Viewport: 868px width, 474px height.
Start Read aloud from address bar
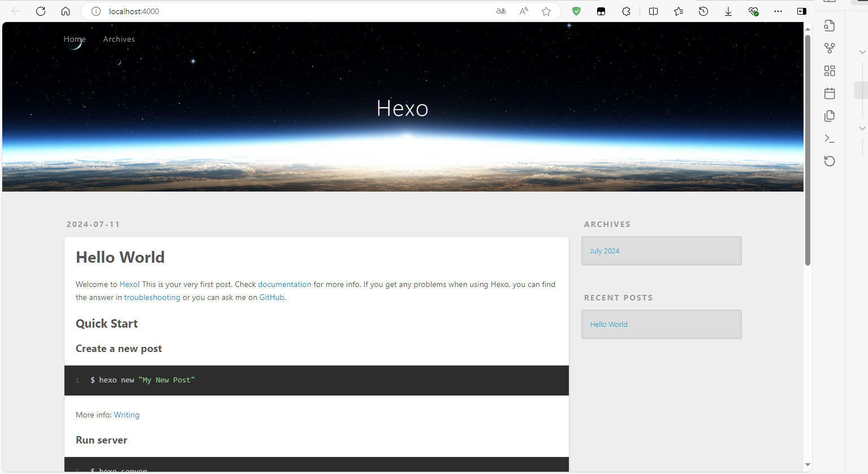[x=524, y=11]
